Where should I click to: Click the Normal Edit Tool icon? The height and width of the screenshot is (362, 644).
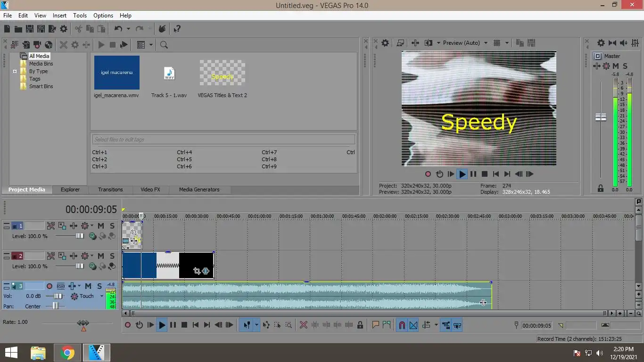coord(247,325)
